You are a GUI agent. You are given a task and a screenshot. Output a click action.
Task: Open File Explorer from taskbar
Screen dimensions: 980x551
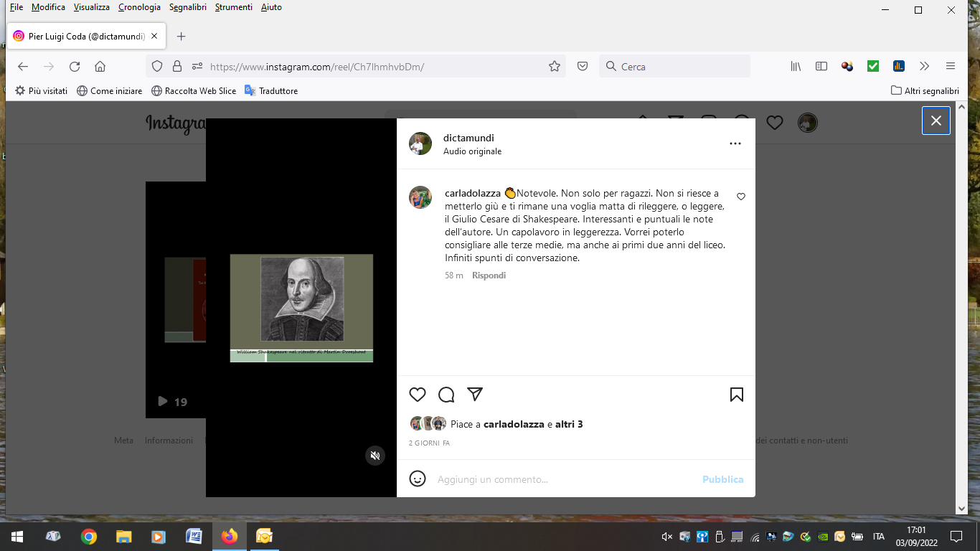click(x=124, y=536)
